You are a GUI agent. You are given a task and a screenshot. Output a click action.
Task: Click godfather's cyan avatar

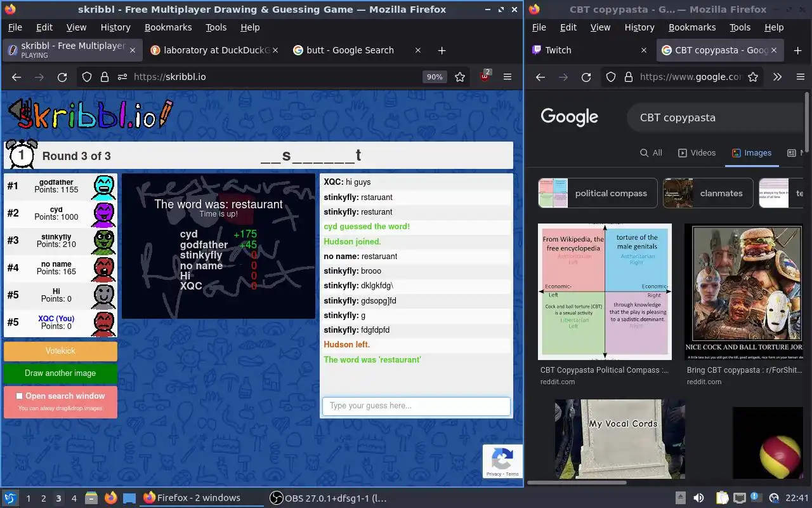coord(104,187)
